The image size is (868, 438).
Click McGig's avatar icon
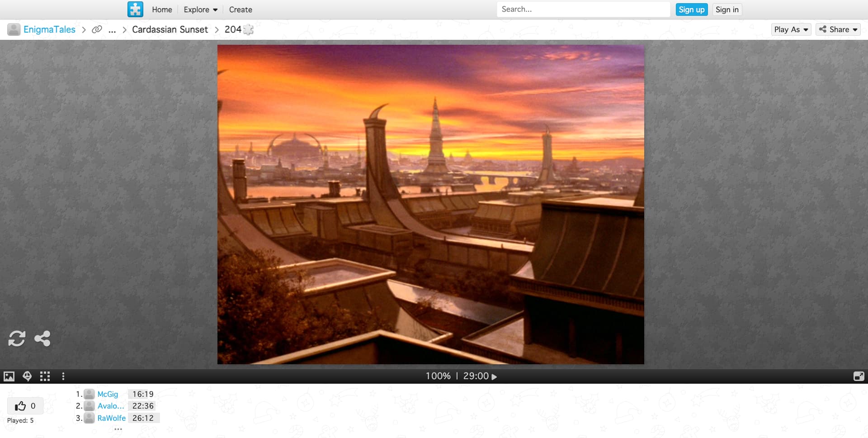(x=90, y=394)
